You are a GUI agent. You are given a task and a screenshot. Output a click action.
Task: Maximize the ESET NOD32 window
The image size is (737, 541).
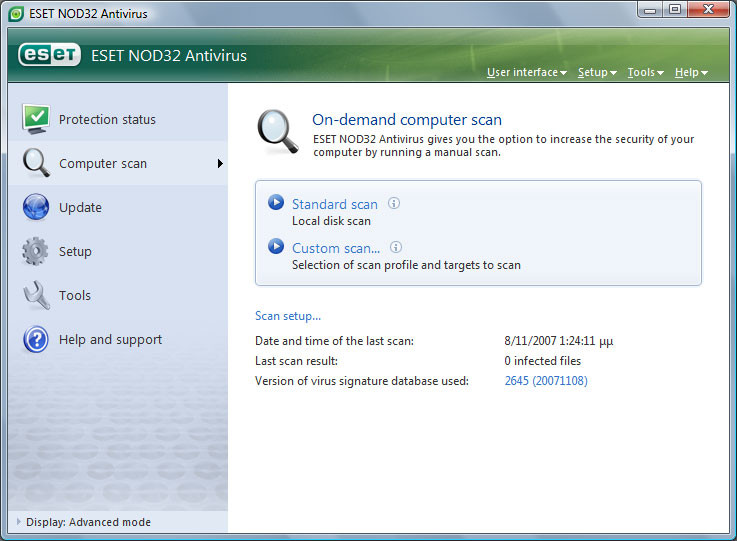tap(675, 9)
